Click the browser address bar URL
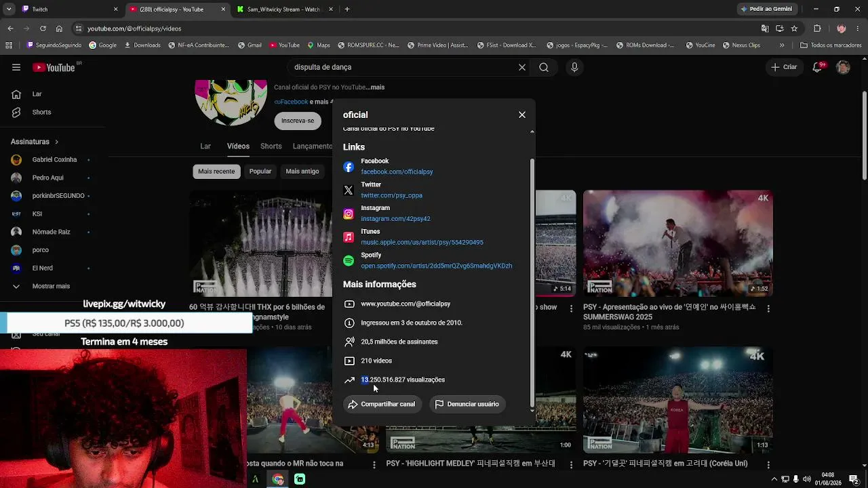The width and height of the screenshot is (868, 488). pyautogui.click(x=134, y=28)
